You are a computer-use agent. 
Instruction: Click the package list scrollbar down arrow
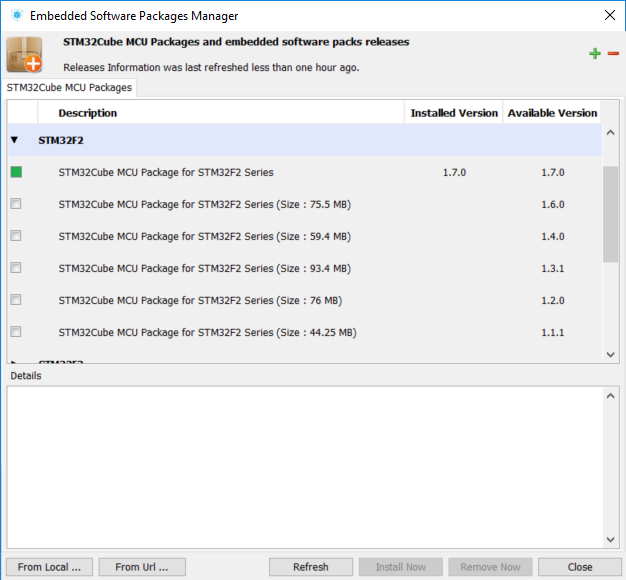pos(610,354)
